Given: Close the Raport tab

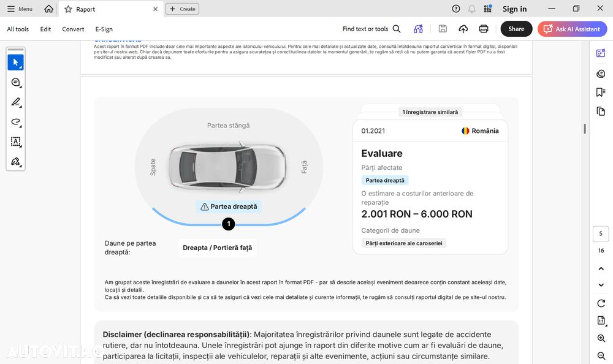Looking at the screenshot, I should [x=155, y=9].
